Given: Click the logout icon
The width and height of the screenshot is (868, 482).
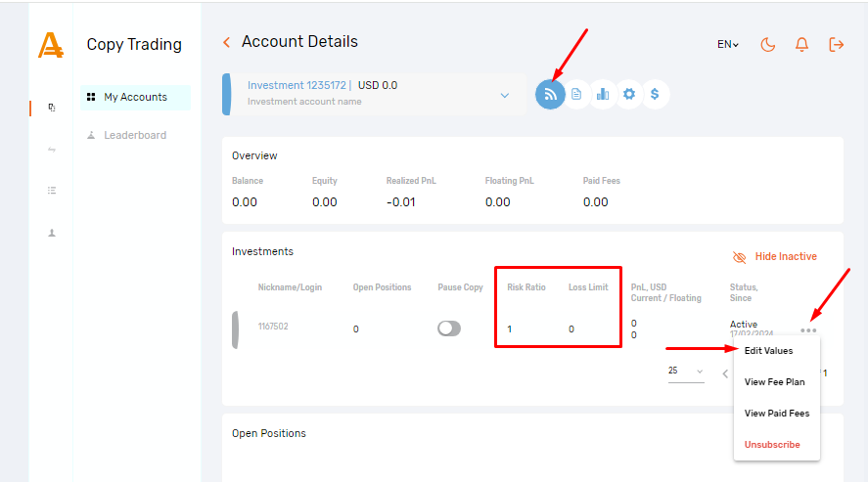Looking at the screenshot, I should [x=836, y=44].
